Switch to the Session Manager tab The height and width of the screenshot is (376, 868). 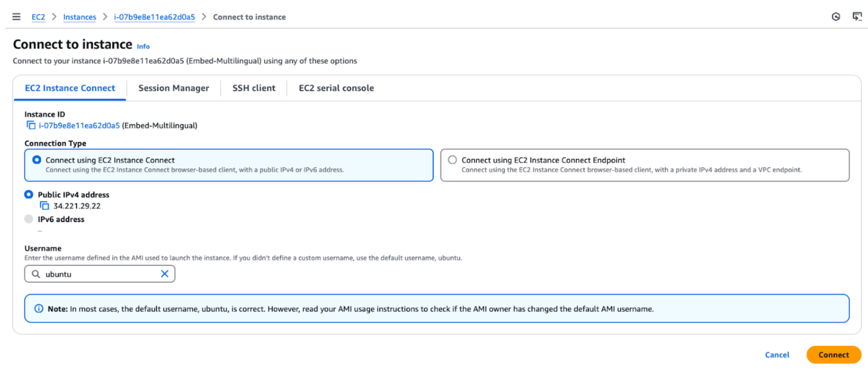(x=174, y=88)
